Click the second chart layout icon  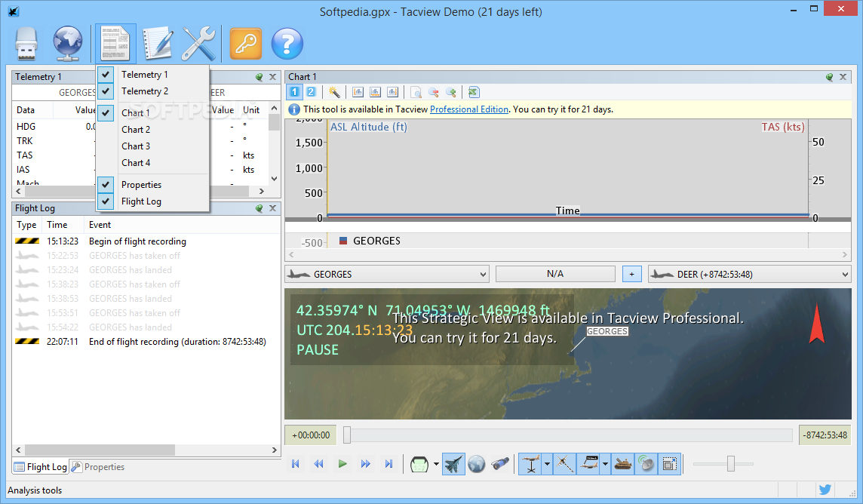tap(376, 93)
